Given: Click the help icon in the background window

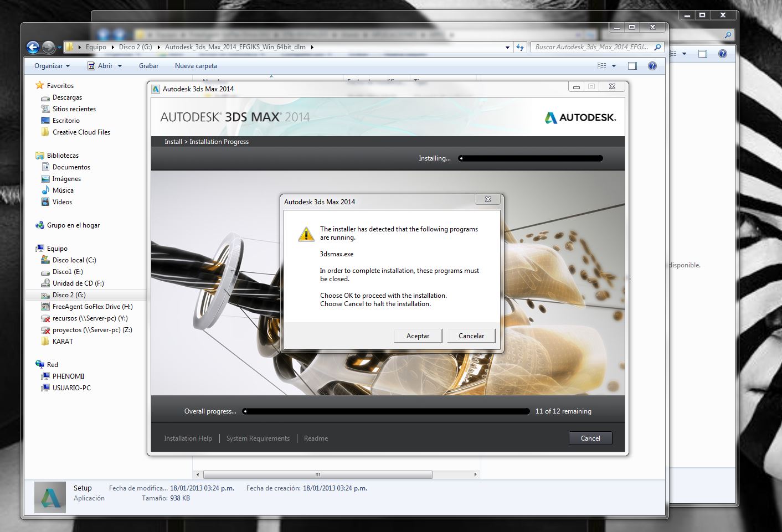Looking at the screenshot, I should pyautogui.click(x=722, y=54).
